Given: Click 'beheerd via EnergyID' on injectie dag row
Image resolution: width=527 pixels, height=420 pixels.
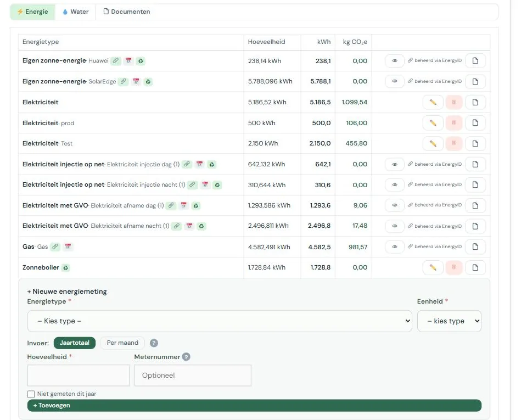Looking at the screenshot, I should [435, 164].
